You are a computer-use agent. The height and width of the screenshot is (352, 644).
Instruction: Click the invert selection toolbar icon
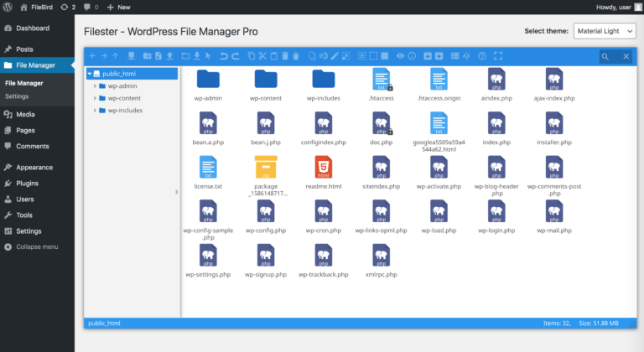click(385, 56)
